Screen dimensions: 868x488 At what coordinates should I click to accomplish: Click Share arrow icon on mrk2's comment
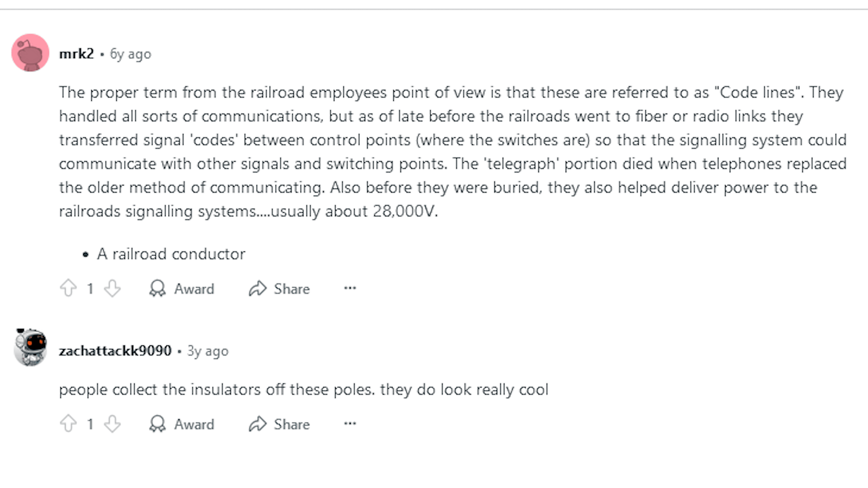[x=258, y=288]
